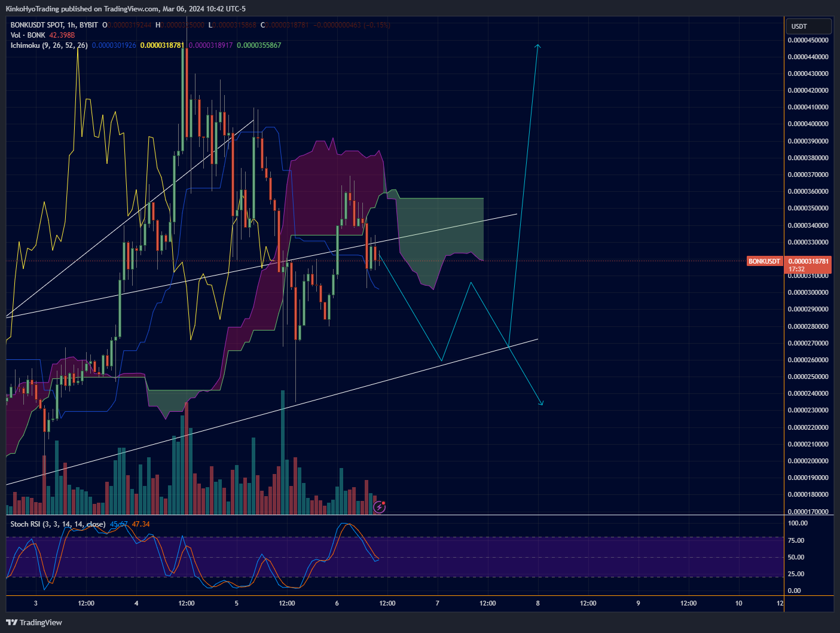Click Ichimoku yellow value 0.0000318781 in legend
840x633 pixels.
click(x=162, y=45)
